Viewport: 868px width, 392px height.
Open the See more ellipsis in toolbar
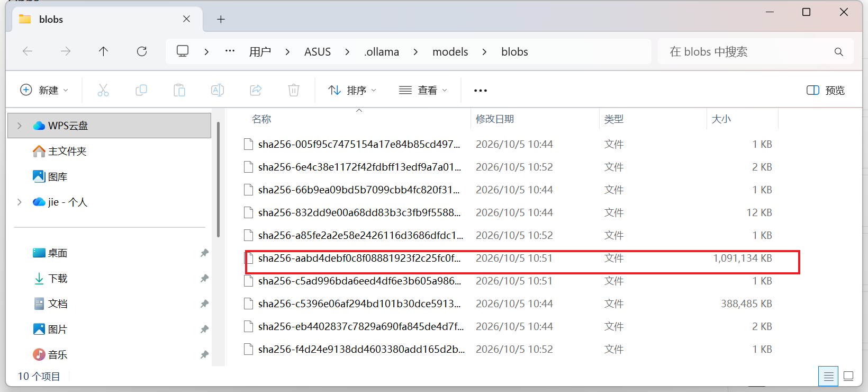(481, 91)
